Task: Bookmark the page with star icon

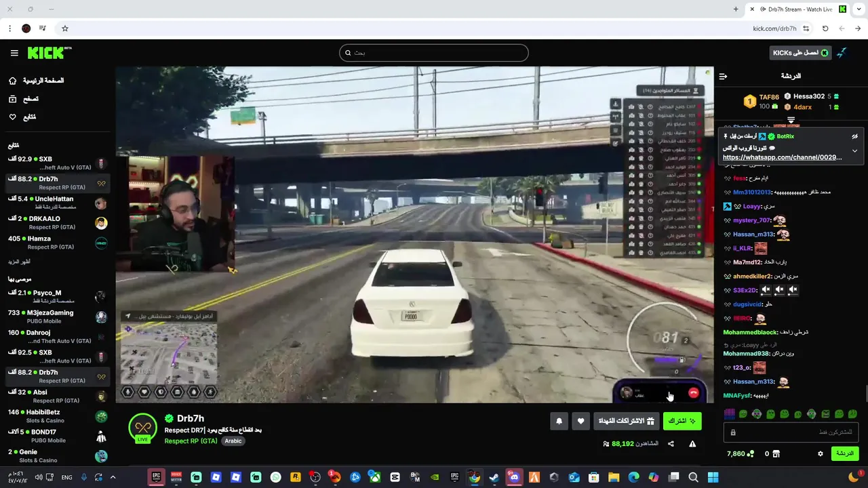Action: pos(65,28)
